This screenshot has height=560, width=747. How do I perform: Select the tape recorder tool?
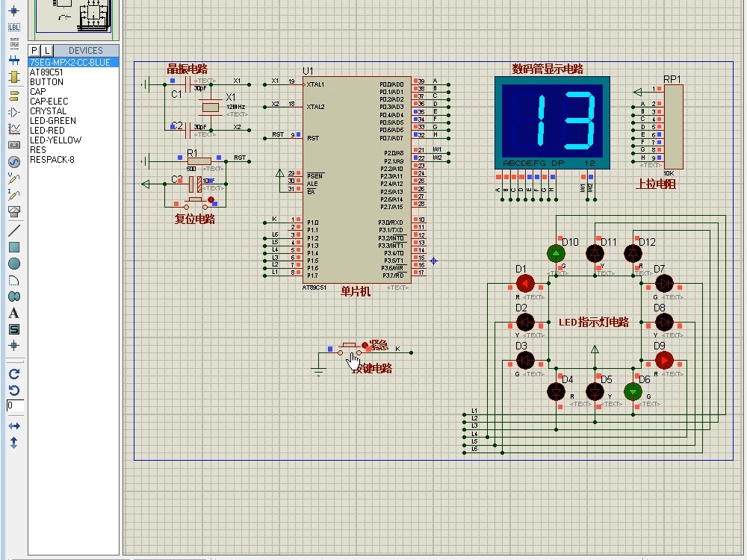tap(14, 146)
